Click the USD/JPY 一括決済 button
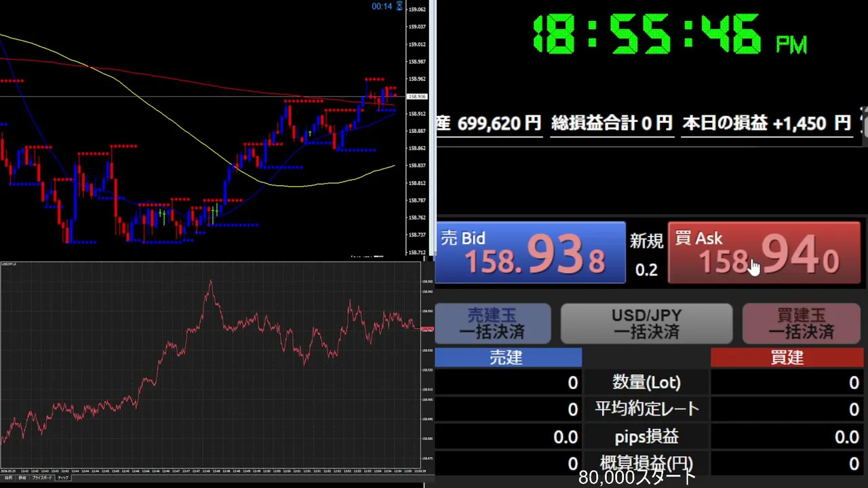Viewport: 868px width, 488px height. tap(646, 323)
